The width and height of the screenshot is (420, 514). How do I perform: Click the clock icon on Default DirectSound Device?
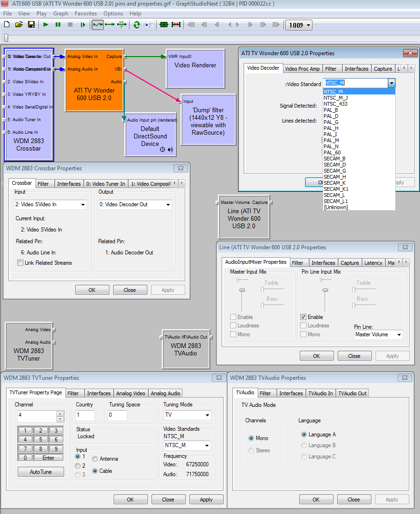pos(163,150)
